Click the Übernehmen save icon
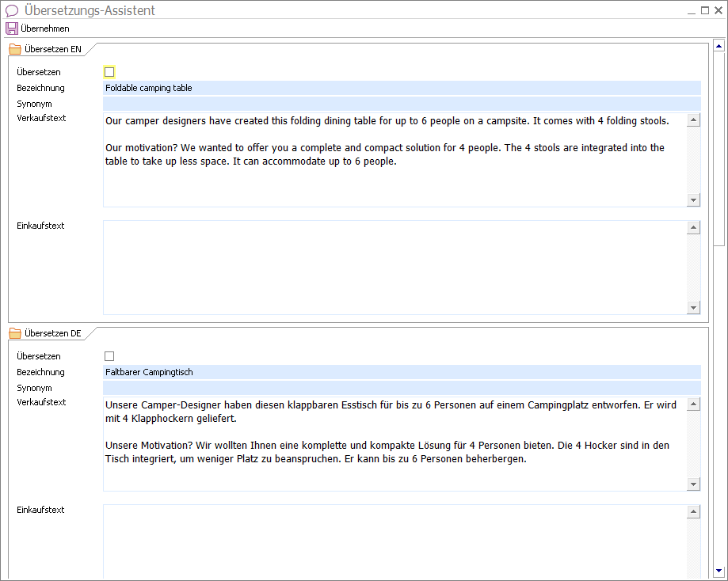This screenshot has width=728, height=581. click(12, 28)
